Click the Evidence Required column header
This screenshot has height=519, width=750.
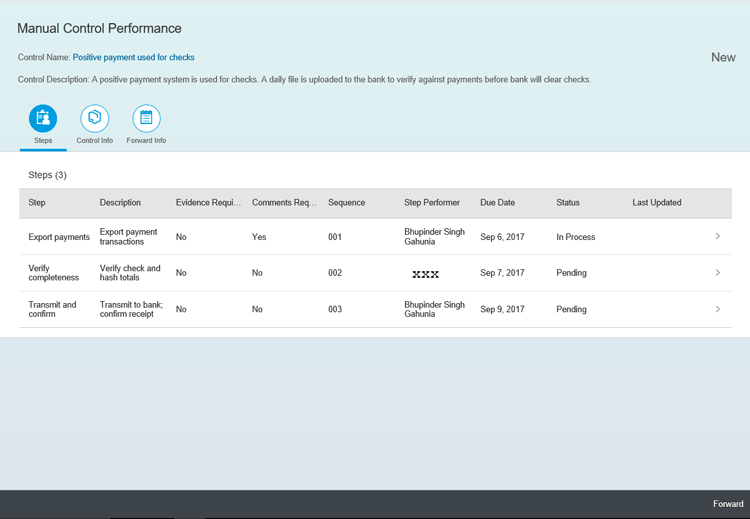click(208, 203)
